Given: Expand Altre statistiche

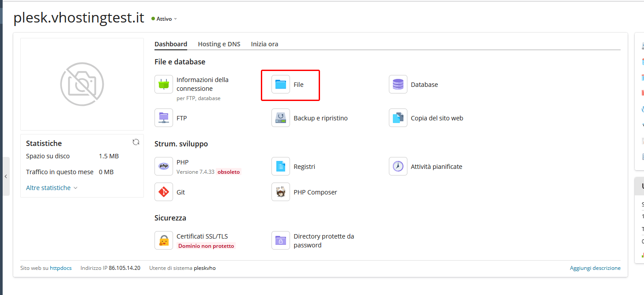Looking at the screenshot, I should pos(52,188).
